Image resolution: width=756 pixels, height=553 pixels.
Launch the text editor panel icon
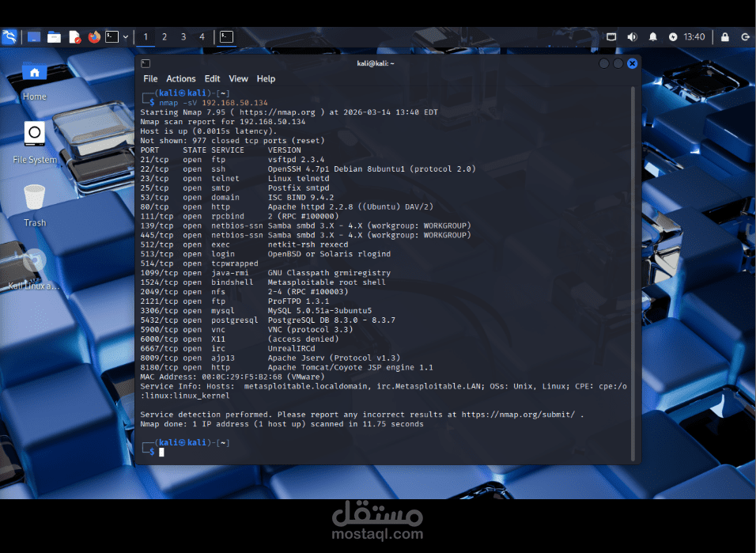(75, 37)
